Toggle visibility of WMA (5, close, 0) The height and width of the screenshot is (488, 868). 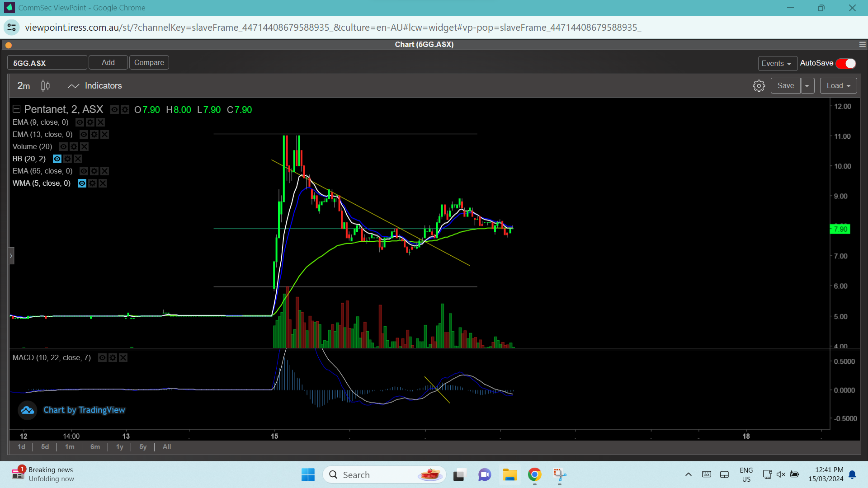pyautogui.click(x=82, y=183)
